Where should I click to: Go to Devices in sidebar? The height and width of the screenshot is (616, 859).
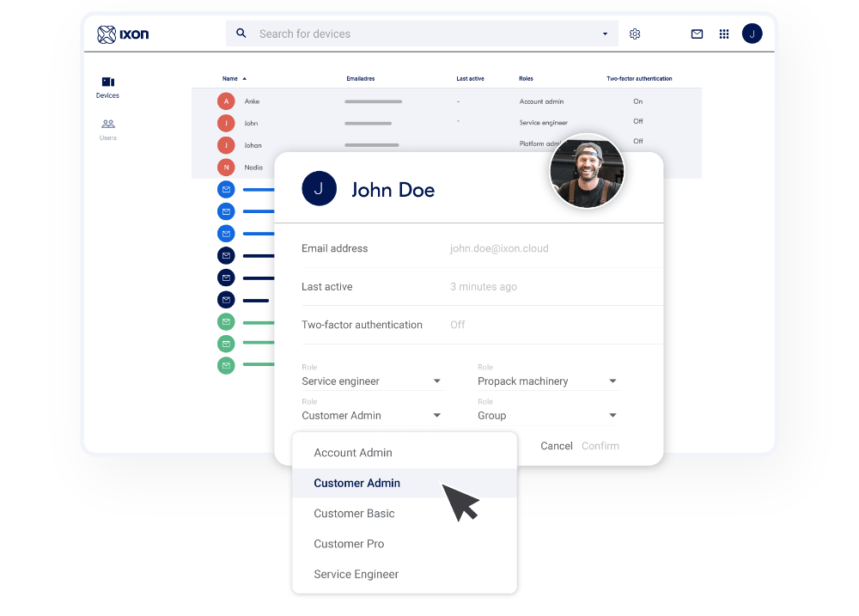[108, 88]
